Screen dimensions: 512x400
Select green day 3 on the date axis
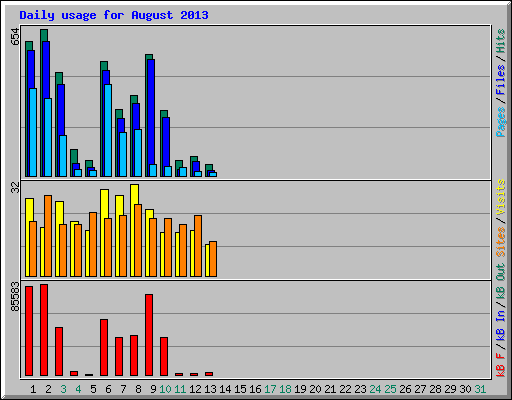point(63,389)
